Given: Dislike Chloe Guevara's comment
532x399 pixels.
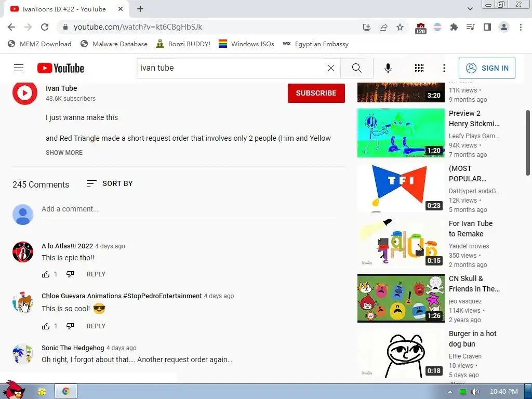Looking at the screenshot, I should click(70, 326).
